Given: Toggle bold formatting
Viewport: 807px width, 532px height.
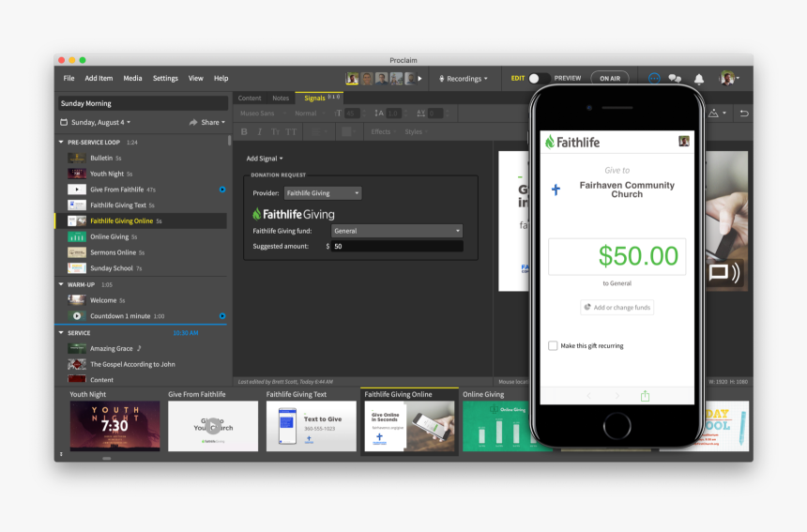Looking at the screenshot, I should (x=244, y=131).
